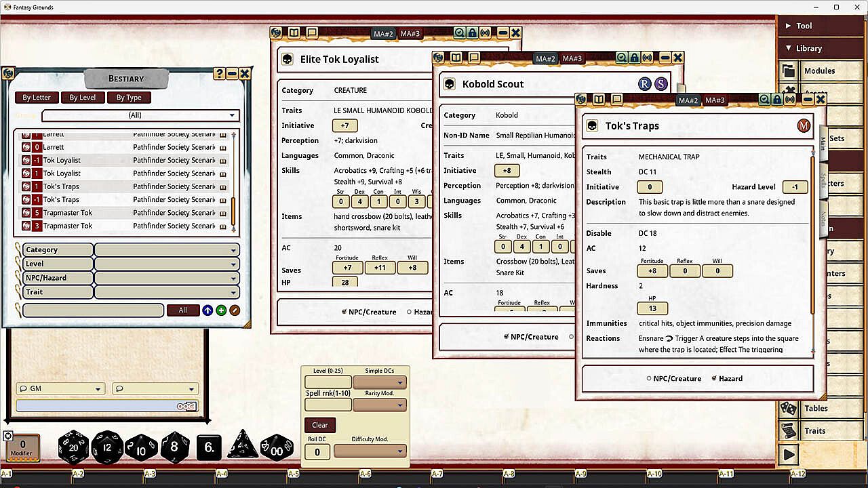Screen dimensions: 868x488
Task: Click the magnifier icon on Elite Tok Loyalist header
Action: [460, 33]
